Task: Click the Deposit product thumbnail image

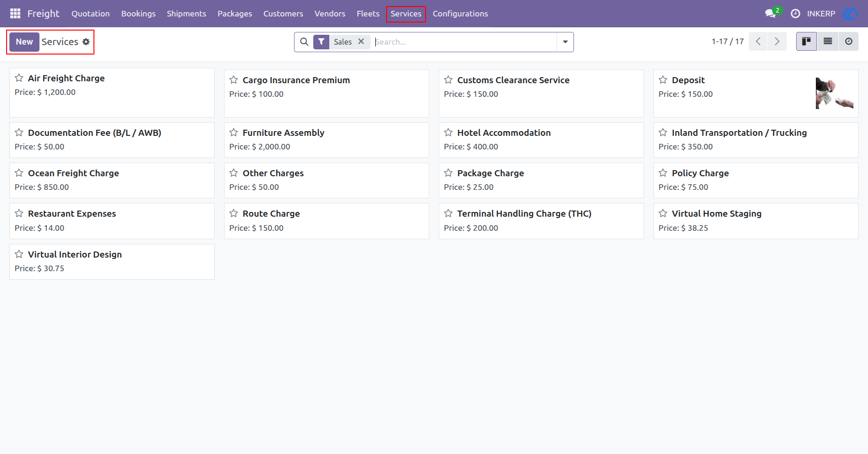Action: tap(834, 94)
